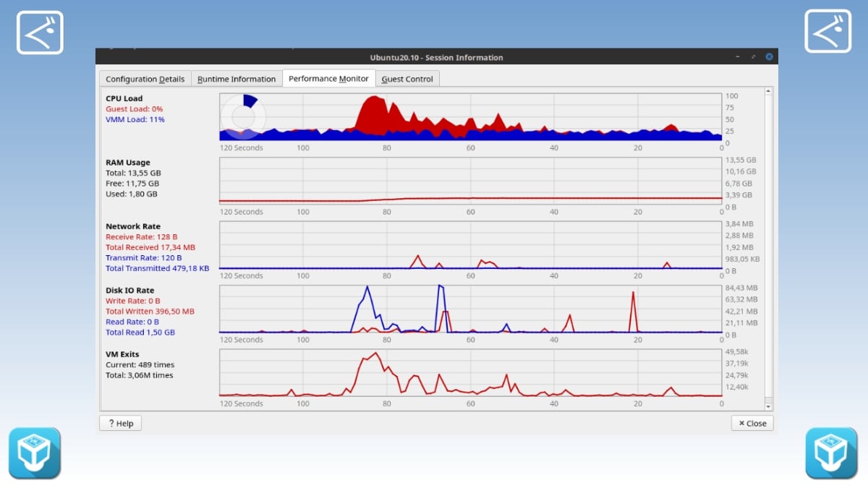Click 'Total: 13,55 GB' text

[x=133, y=173]
